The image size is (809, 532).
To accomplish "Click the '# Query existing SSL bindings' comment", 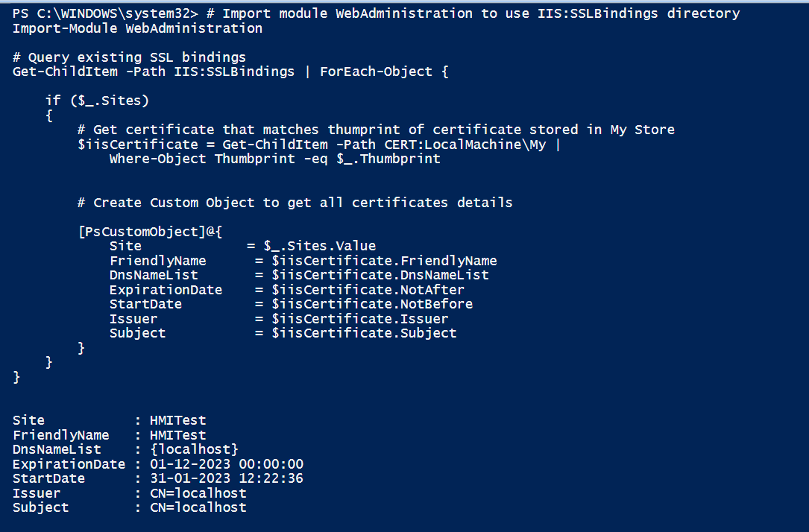I will click(x=129, y=57).
